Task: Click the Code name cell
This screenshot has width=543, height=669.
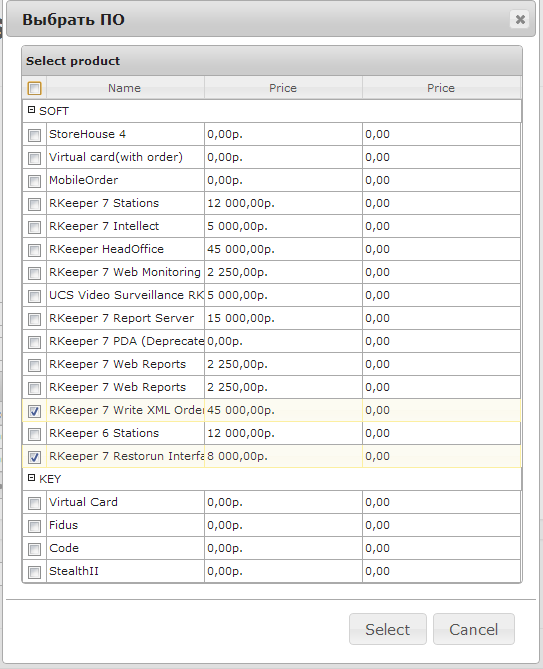Action: coord(125,549)
